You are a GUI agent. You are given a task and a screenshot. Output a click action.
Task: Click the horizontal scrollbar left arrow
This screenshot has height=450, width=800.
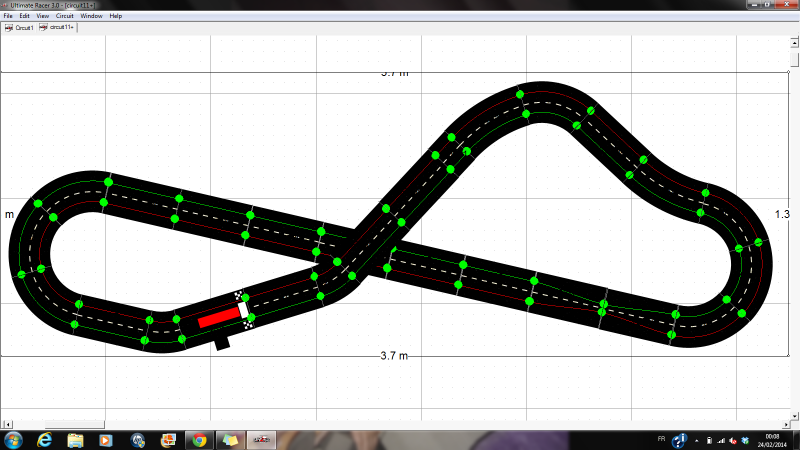[6, 423]
